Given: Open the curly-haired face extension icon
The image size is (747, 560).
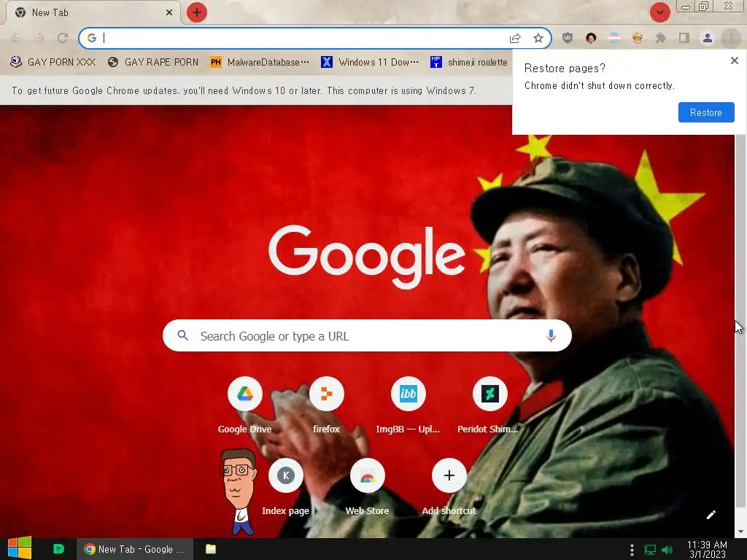Looking at the screenshot, I should (x=591, y=38).
